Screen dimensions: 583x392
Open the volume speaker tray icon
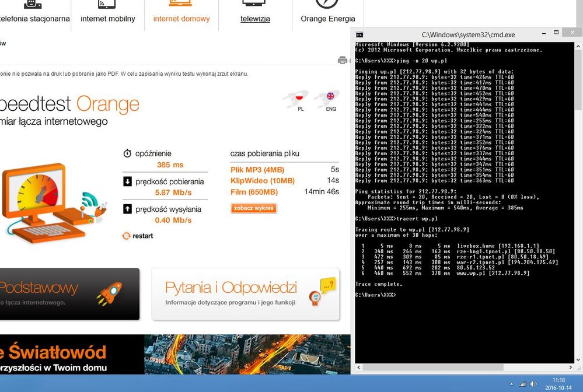coord(533,384)
